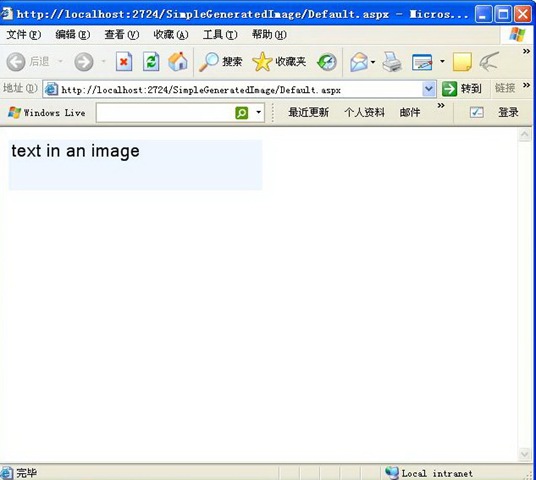The height and width of the screenshot is (480, 536).
Task: Click 个人资料 on Windows Live toolbar
Action: [x=364, y=112]
